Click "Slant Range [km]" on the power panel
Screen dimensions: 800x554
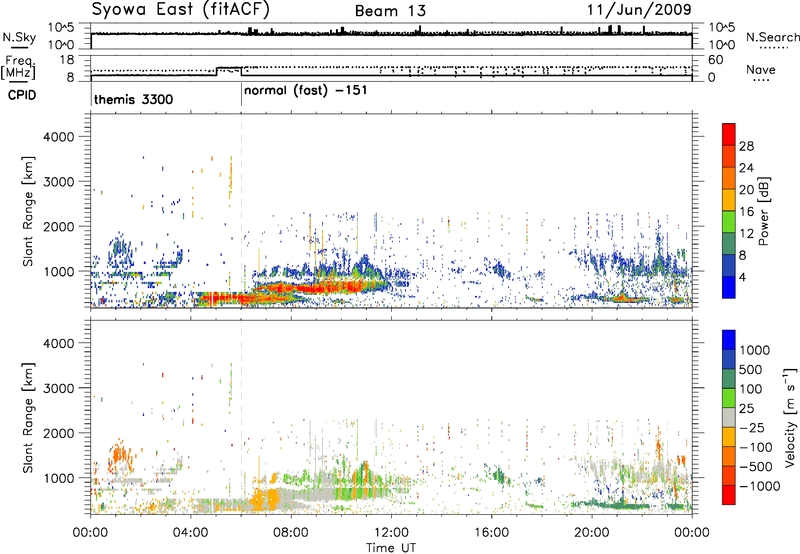point(28,212)
